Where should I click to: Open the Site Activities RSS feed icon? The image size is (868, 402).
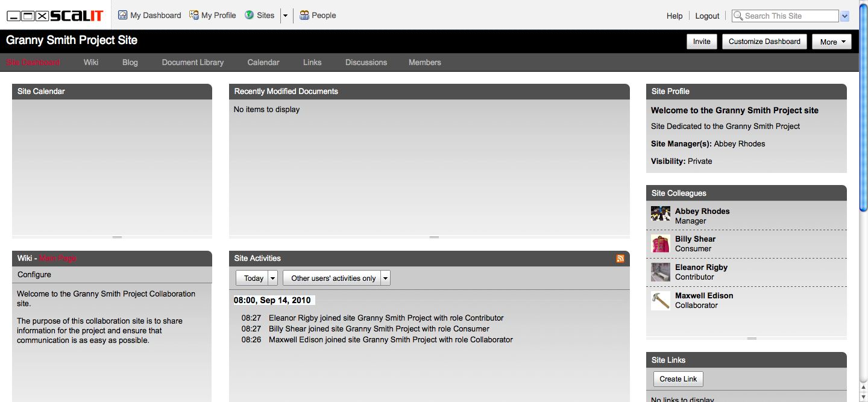point(620,259)
